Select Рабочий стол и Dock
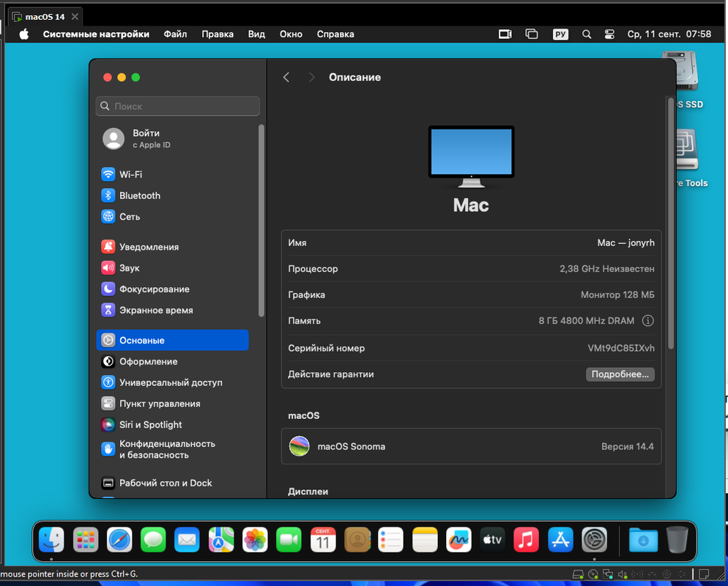This screenshot has height=586, width=728. tap(172, 483)
